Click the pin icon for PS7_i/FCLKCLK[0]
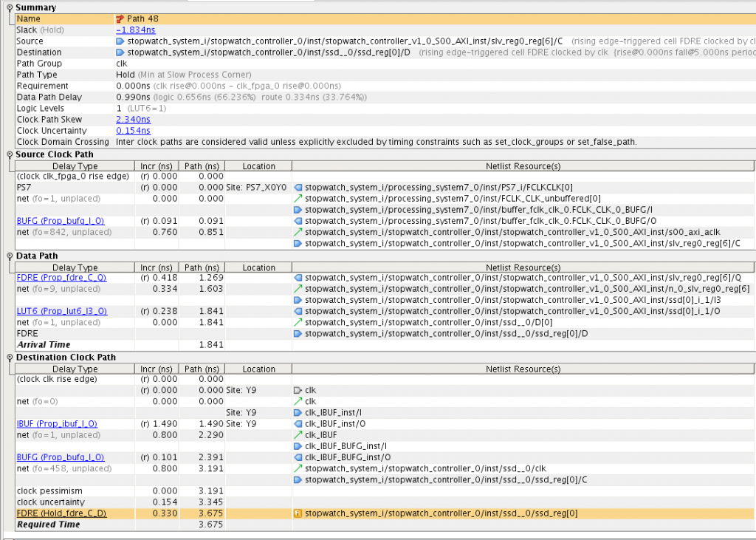This screenshot has width=756, height=540. [298, 188]
